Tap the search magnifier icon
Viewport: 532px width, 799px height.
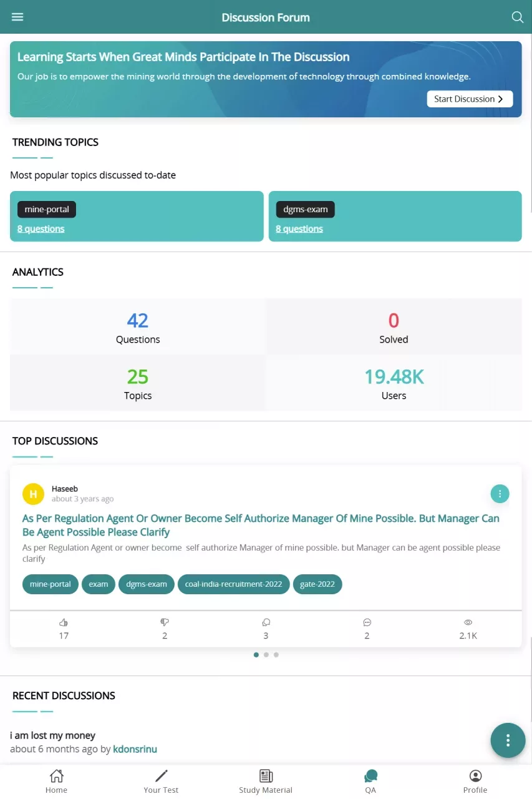(x=517, y=17)
